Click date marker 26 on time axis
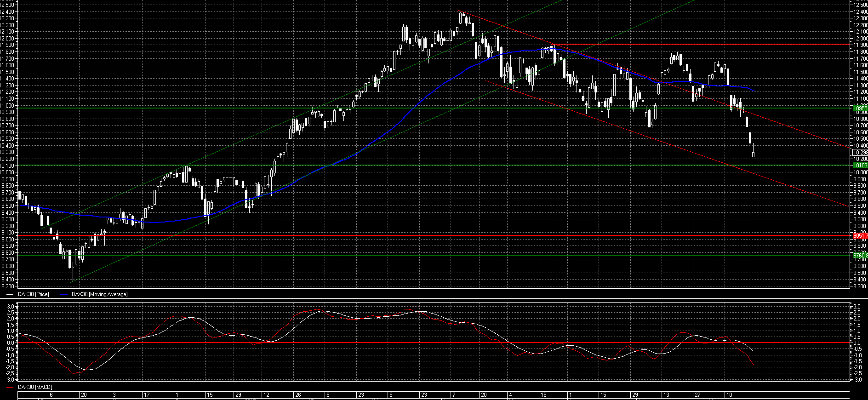Screen dimensions: 868x400 (298, 395)
